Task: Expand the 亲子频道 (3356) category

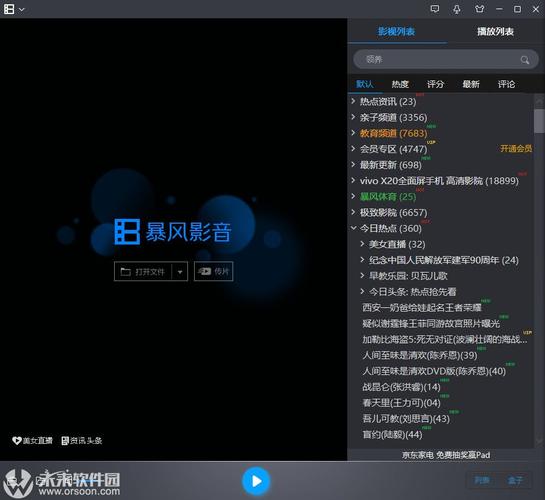Action: 353,117
